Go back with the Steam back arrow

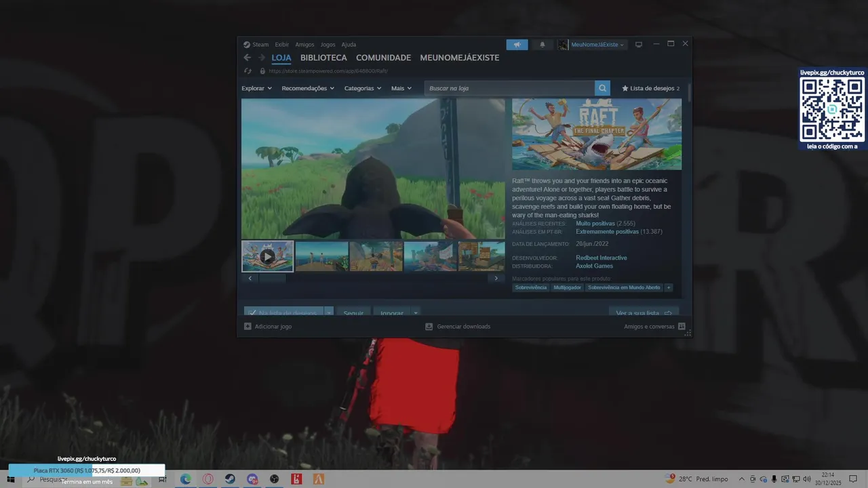(x=247, y=58)
